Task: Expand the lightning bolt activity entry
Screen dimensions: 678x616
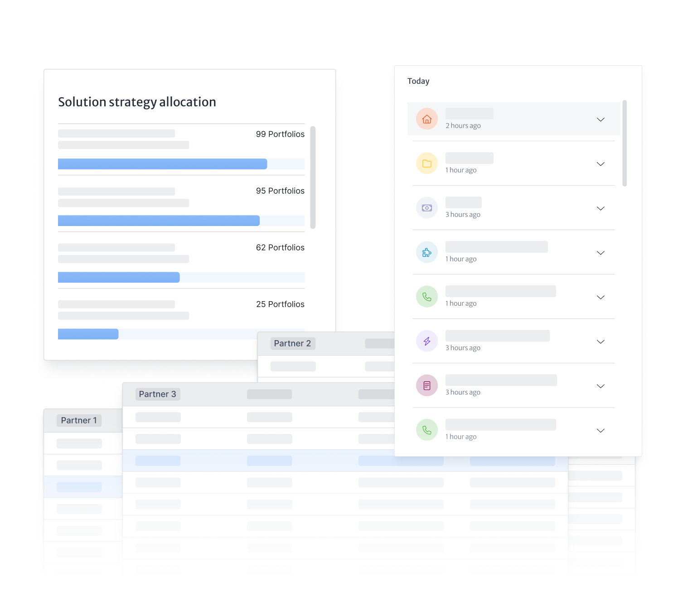Action: coord(601,342)
